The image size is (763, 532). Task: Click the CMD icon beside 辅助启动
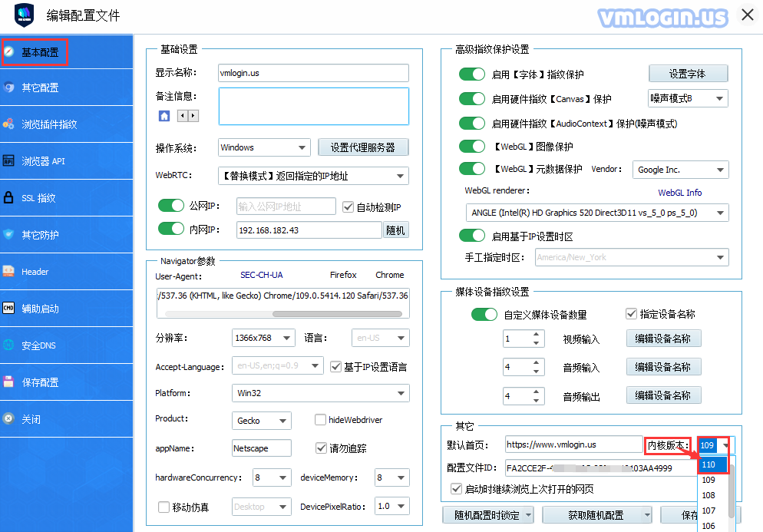(x=8, y=308)
